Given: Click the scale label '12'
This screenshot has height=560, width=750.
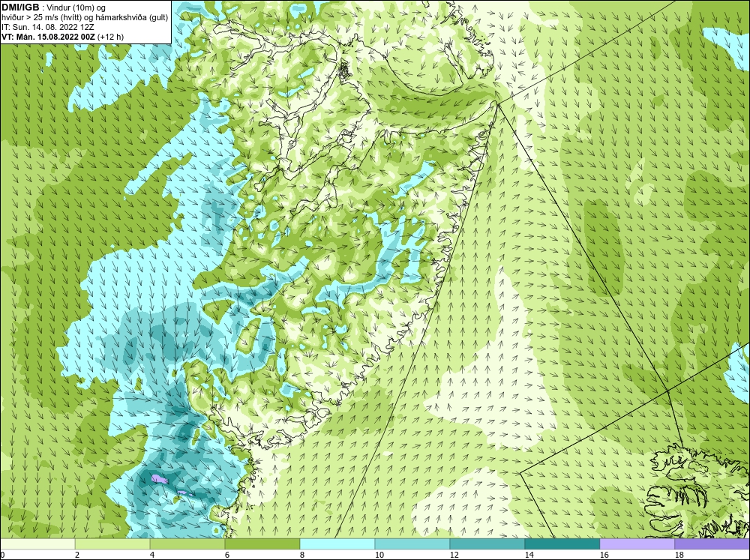Looking at the screenshot, I should pos(454,555).
